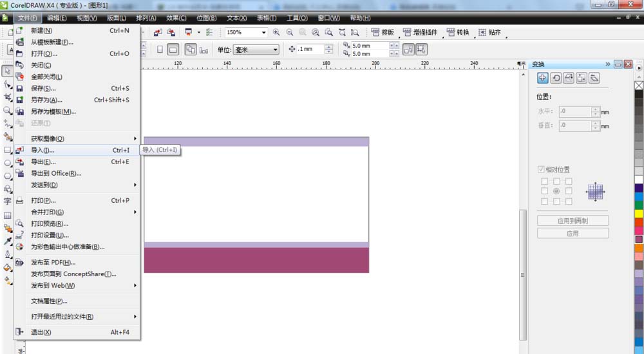Select landscape page orientation icon
The width and height of the screenshot is (644, 354).
click(173, 50)
